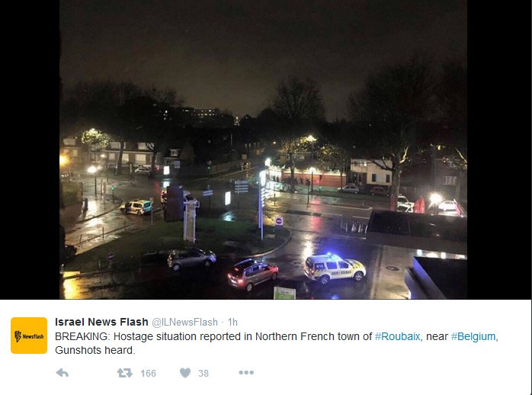Retweet using the retweet arrows icon
Image resolution: width=532 pixels, height=395 pixels.
tap(124, 373)
